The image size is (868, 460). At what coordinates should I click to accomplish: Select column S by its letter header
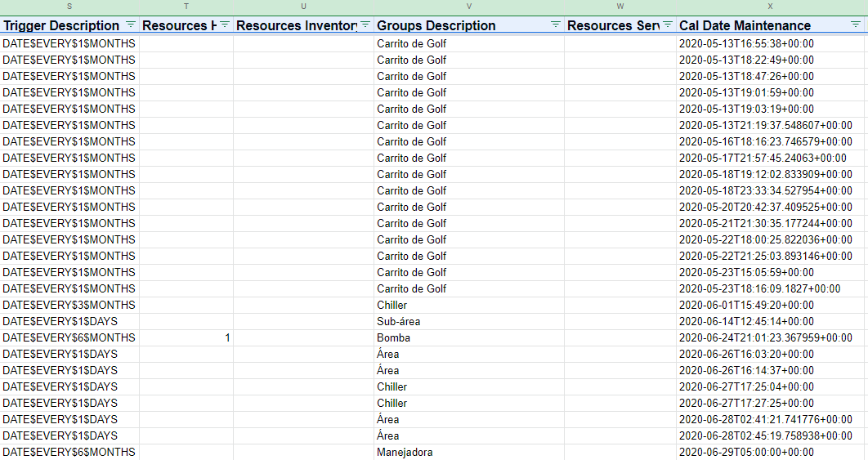coord(69,7)
